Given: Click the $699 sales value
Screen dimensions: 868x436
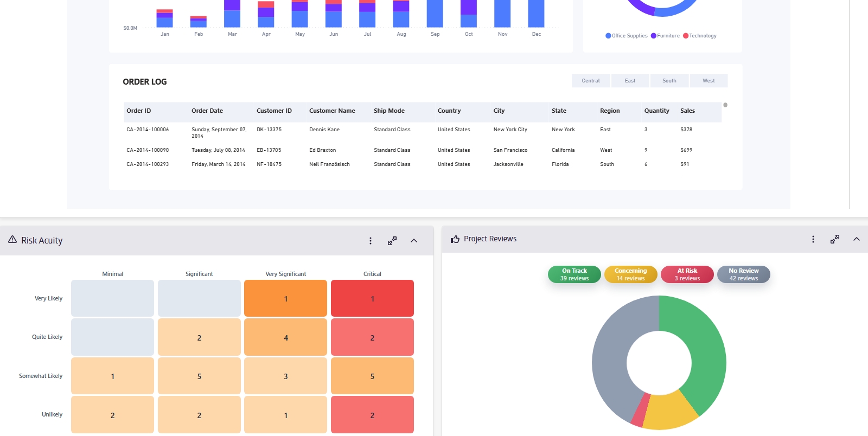Looking at the screenshot, I should tap(686, 150).
